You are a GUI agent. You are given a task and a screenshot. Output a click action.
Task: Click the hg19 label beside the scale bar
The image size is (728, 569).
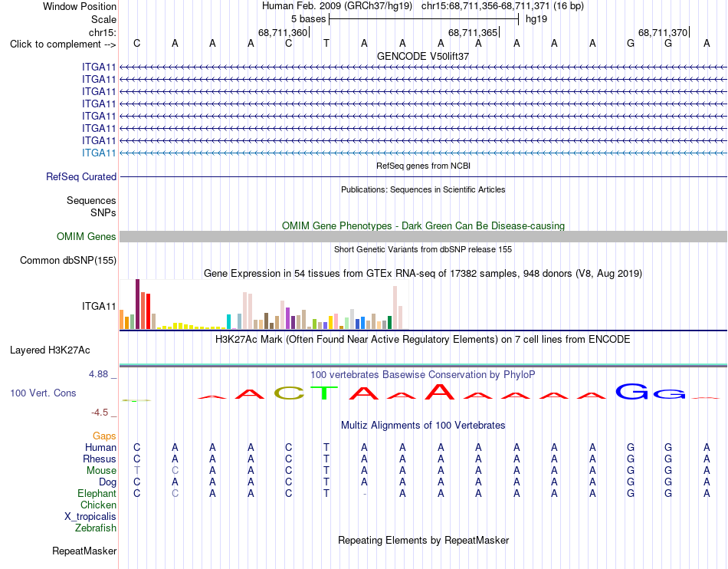(x=536, y=19)
